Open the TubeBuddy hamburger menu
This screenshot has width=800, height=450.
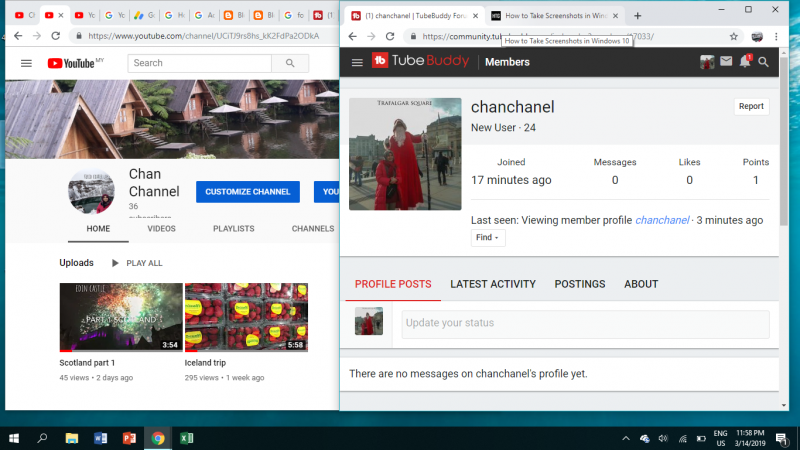point(356,62)
